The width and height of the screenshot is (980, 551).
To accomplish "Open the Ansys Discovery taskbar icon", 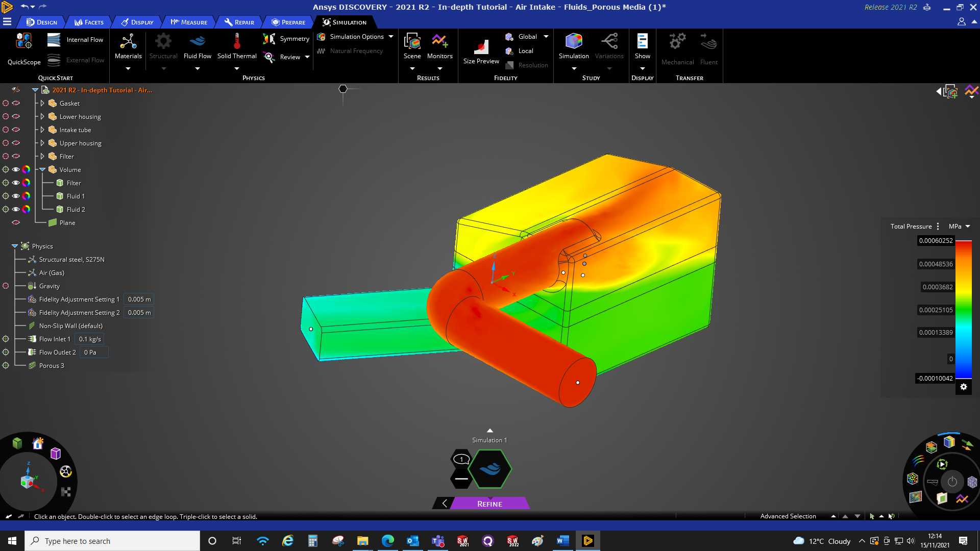I will pyautogui.click(x=588, y=541).
